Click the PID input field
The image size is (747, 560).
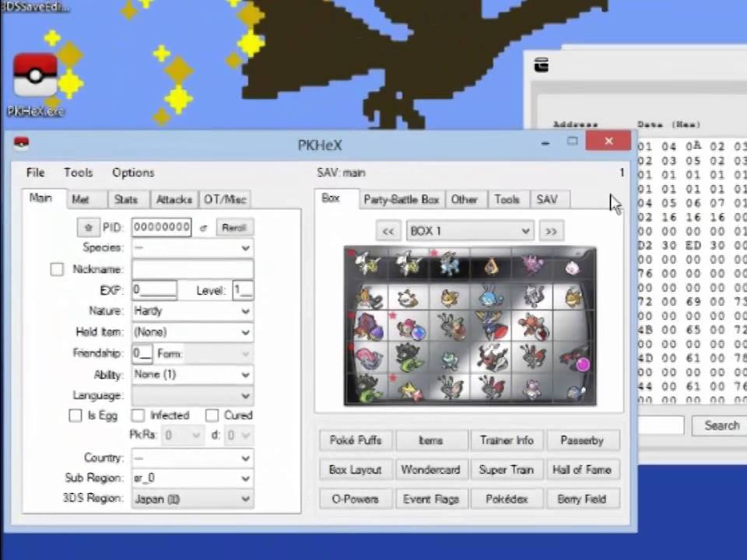(x=162, y=227)
